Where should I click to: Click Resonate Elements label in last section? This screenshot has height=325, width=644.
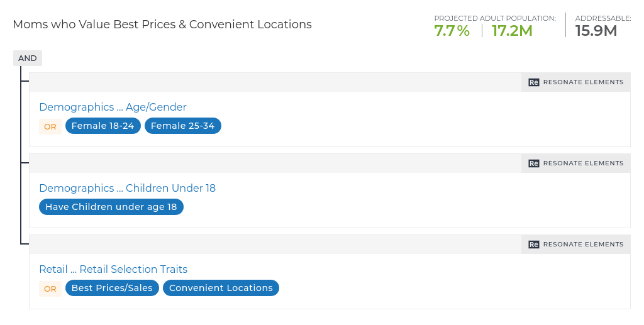tap(583, 244)
